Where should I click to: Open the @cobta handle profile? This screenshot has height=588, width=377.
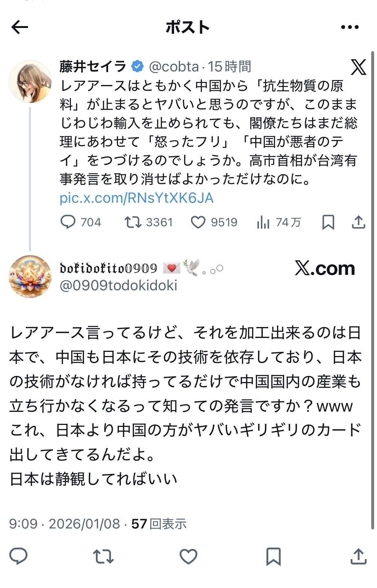point(174,67)
